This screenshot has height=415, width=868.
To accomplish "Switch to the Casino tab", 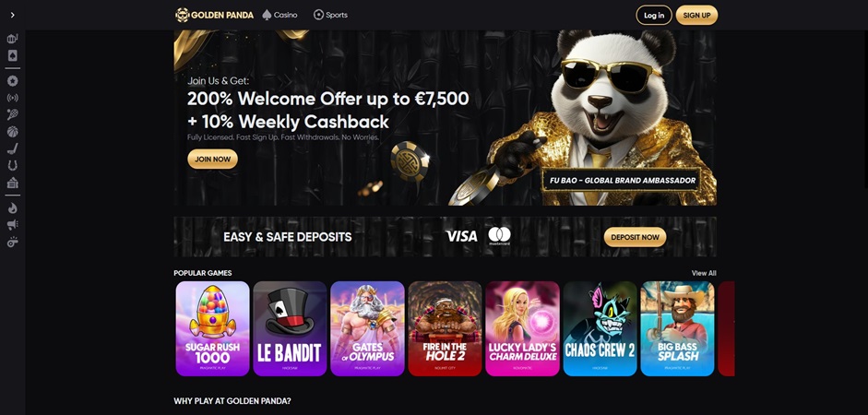I will 279,15.
